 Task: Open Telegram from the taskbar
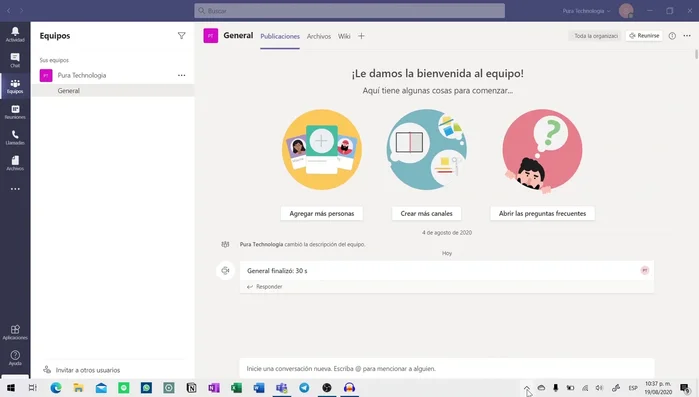304,388
